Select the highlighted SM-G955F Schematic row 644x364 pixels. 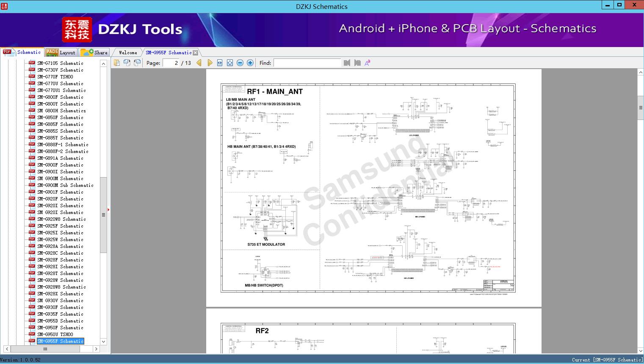(60, 341)
